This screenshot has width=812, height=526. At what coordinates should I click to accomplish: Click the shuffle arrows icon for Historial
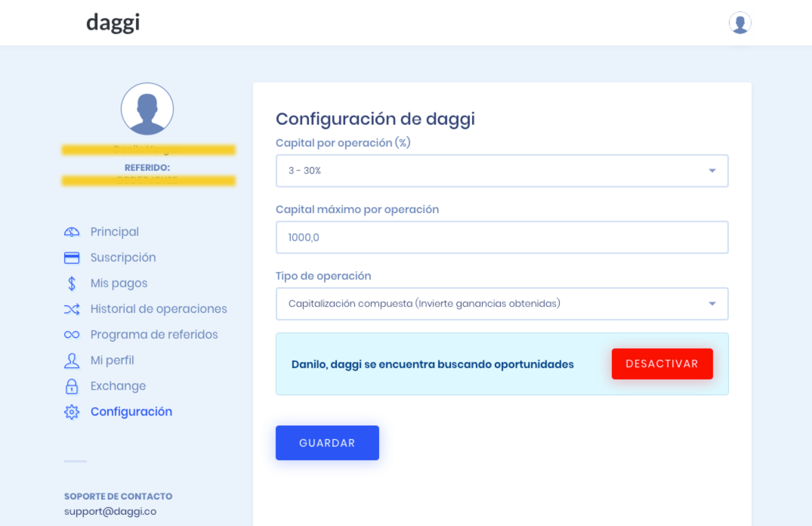71,309
